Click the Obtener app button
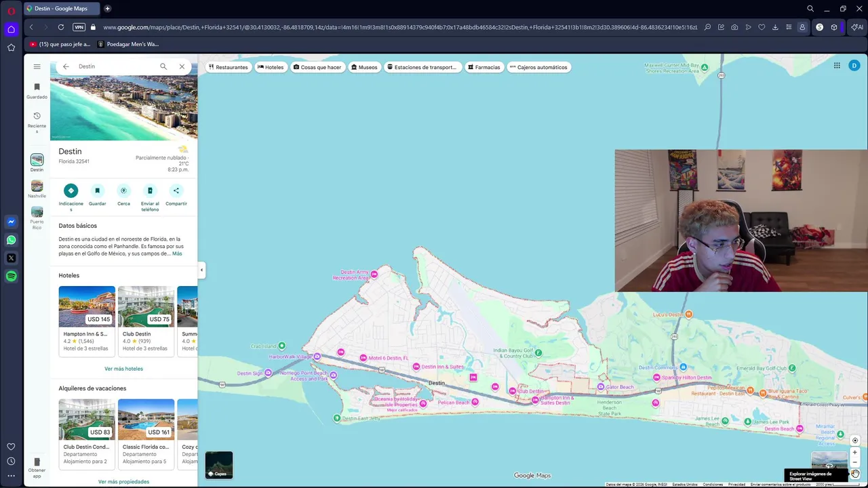This screenshot has width=868, height=488. [37, 468]
